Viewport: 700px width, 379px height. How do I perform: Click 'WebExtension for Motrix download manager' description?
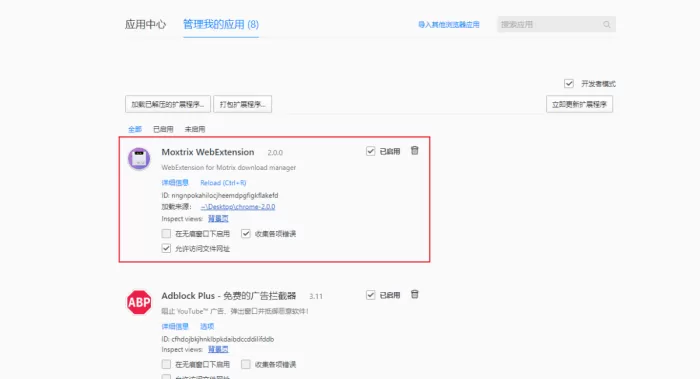(x=229, y=167)
